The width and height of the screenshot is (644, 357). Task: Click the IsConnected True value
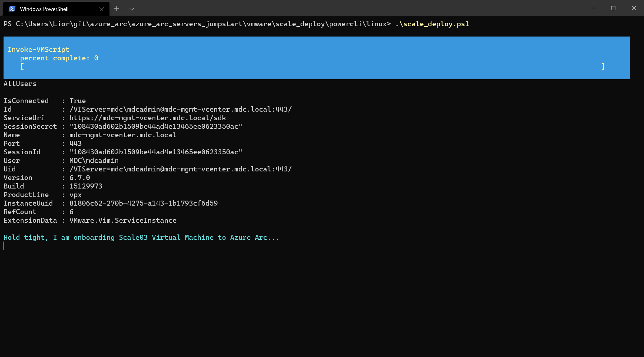point(78,101)
